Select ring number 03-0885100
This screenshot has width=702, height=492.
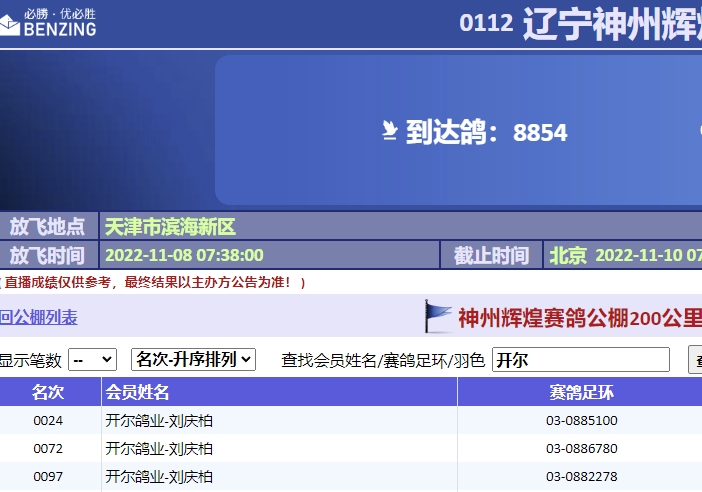click(581, 421)
